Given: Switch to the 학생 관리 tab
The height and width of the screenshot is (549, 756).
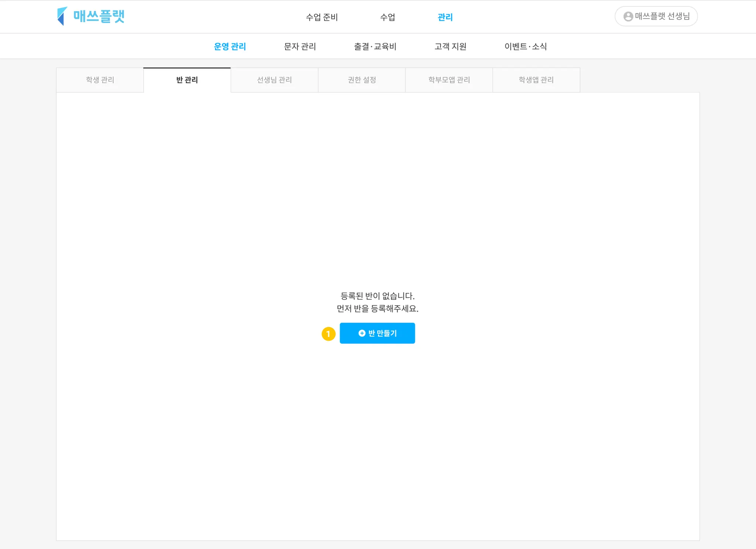Looking at the screenshot, I should point(100,80).
